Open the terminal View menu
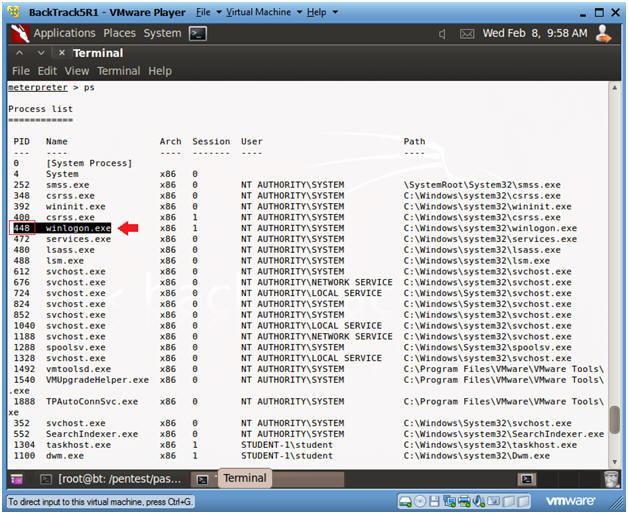628x514 pixels. 77,71
